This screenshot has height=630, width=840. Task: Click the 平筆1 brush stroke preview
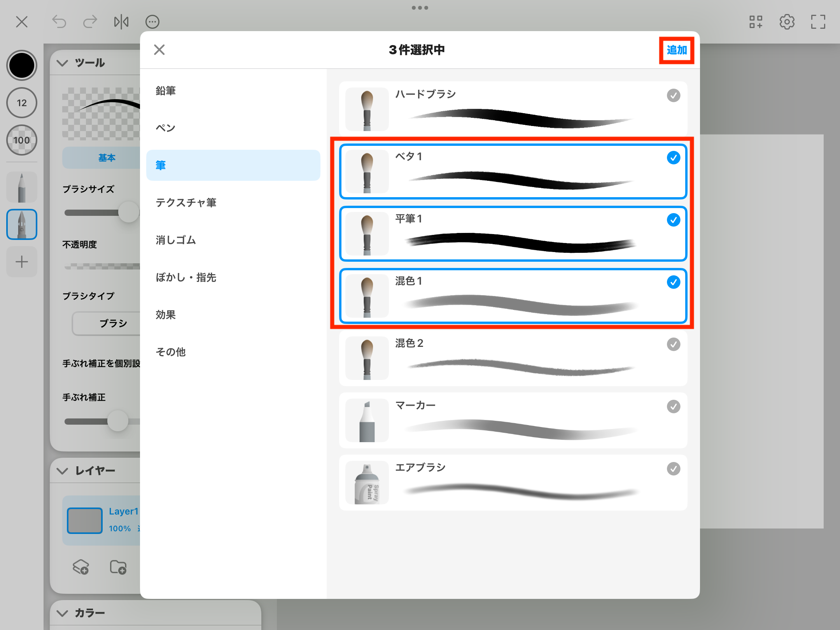[521, 243]
